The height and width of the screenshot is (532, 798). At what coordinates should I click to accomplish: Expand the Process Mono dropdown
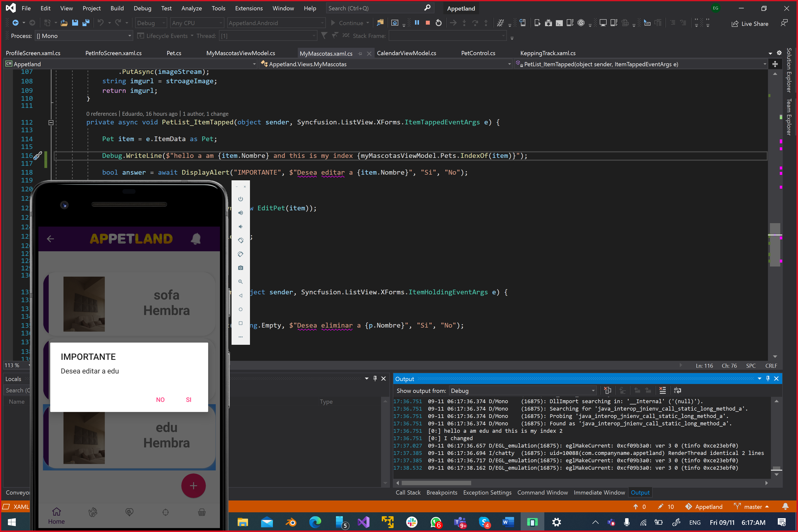(84, 36)
